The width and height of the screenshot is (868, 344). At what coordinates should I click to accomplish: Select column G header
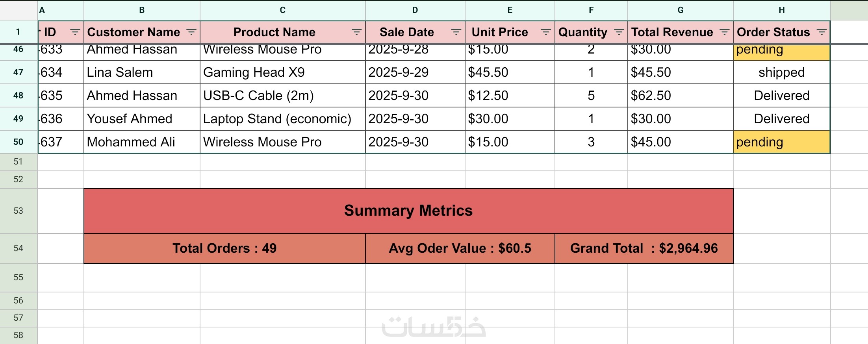click(680, 10)
